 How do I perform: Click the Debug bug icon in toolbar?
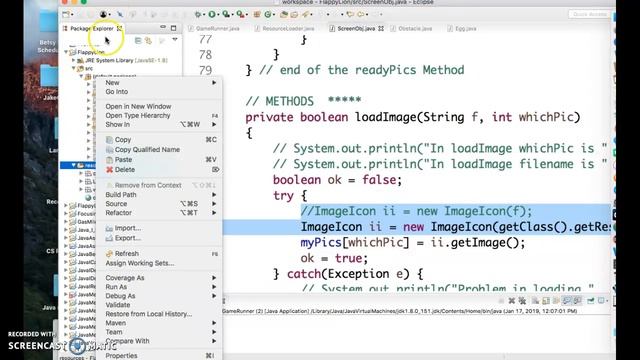tap(198, 14)
